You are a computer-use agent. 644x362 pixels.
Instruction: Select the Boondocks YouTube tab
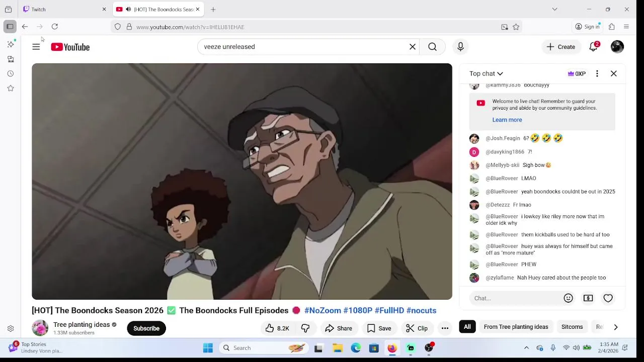click(157, 9)
